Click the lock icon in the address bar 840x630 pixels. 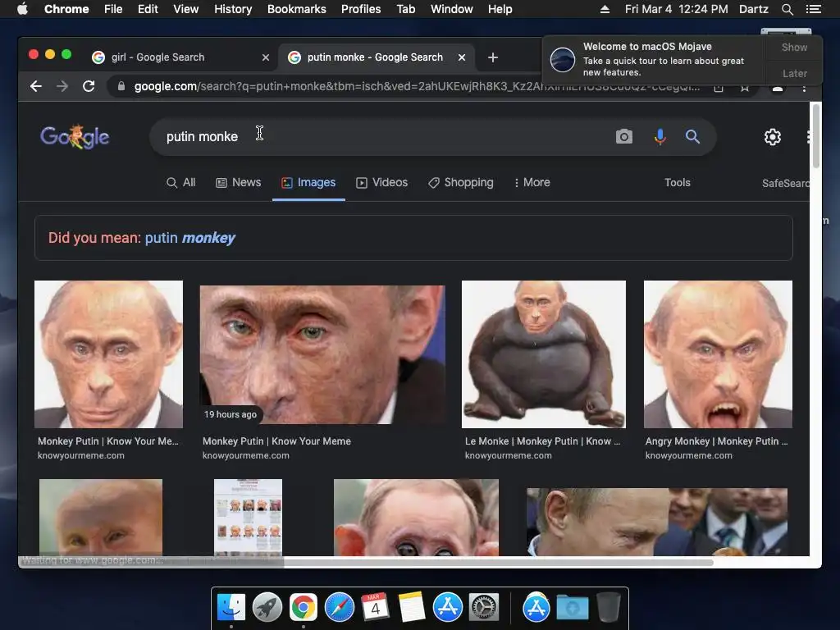[x=121, y=86]
